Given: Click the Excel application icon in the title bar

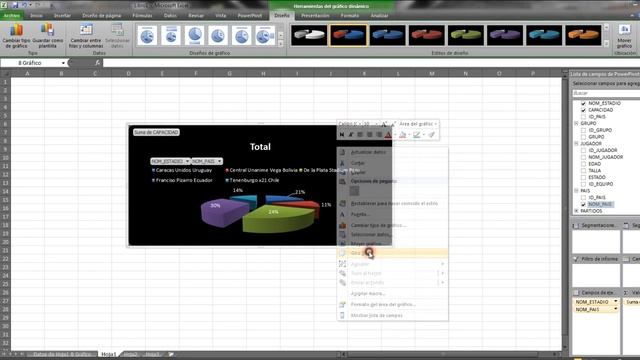Looking at the screenshot, I should tap(4, 5).
